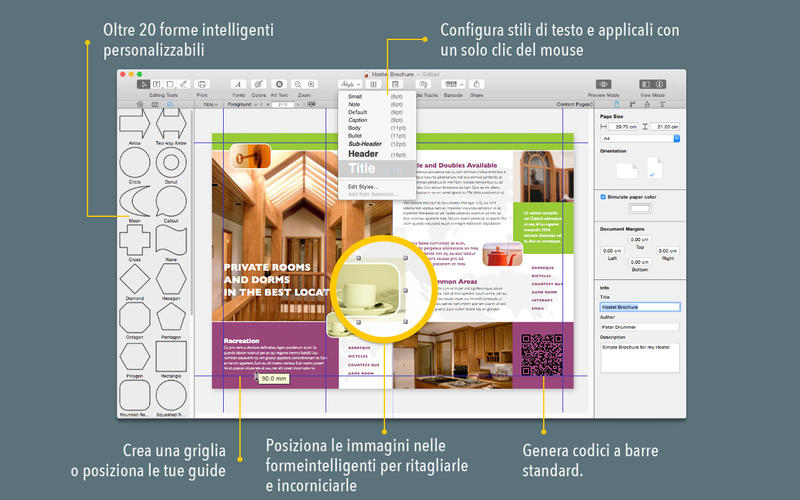Select the arrow selection editing tool
800x500 pixels.
coord(143,84)
